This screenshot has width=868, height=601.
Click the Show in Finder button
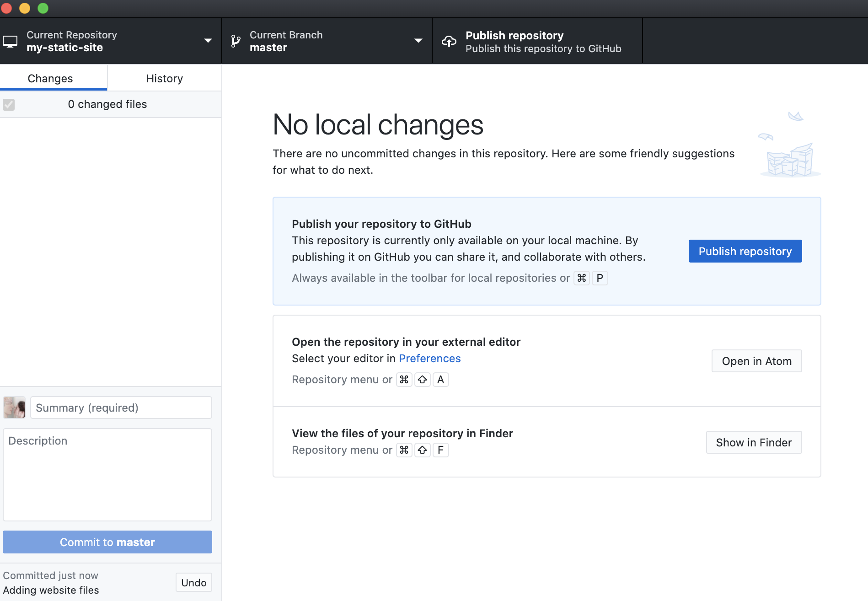(753, 442)
